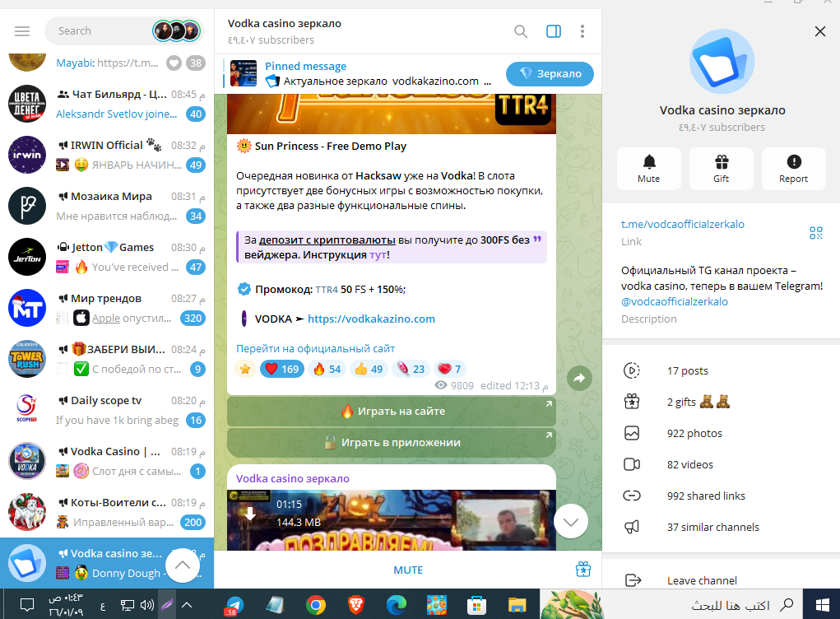This screenshot has width=840, height=619.
Task: Open File Explorer from taskbar
Action: (x=517, y=605)
